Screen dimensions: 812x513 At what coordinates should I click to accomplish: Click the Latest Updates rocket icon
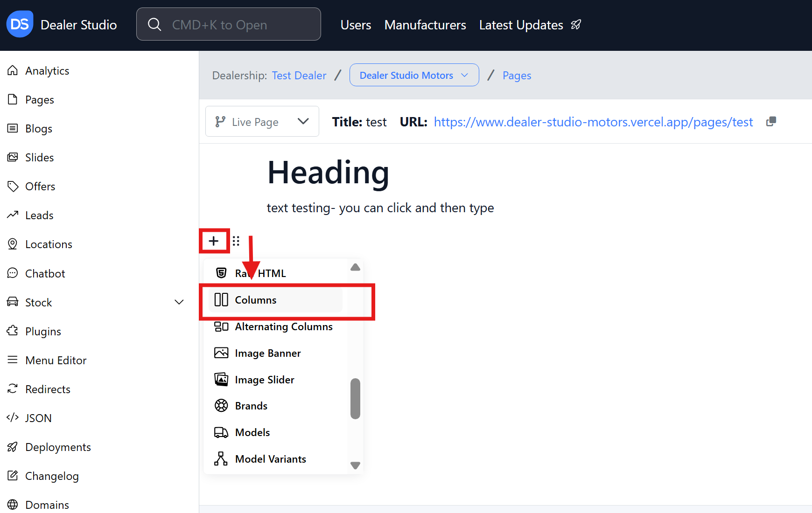(x=576, y=25)
